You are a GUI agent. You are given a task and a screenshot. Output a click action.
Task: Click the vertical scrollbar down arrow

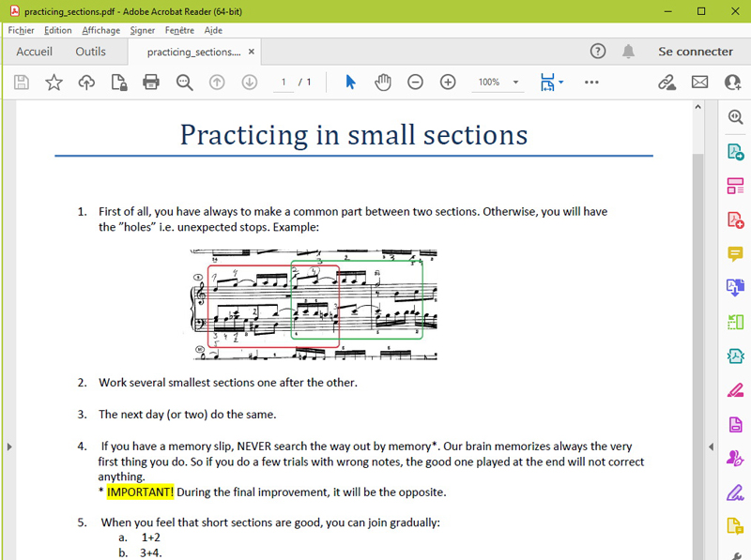click(x=697, y=553)
